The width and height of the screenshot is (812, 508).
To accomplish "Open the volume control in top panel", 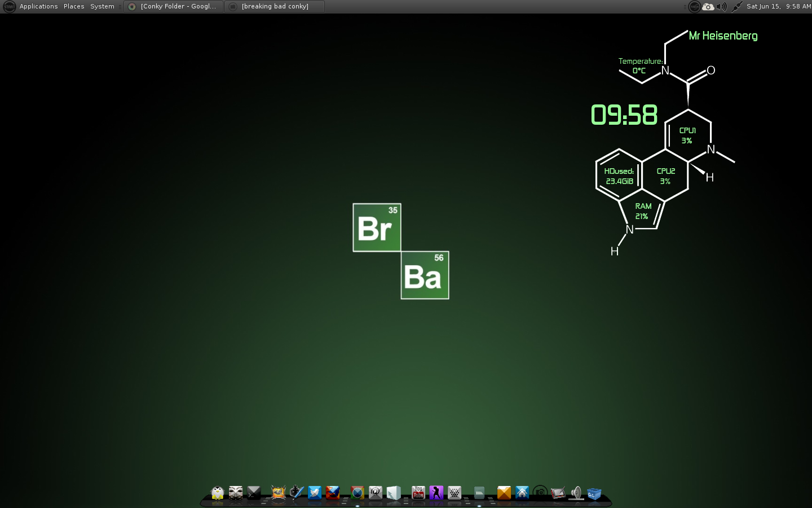I will click(x=722, y=7).
